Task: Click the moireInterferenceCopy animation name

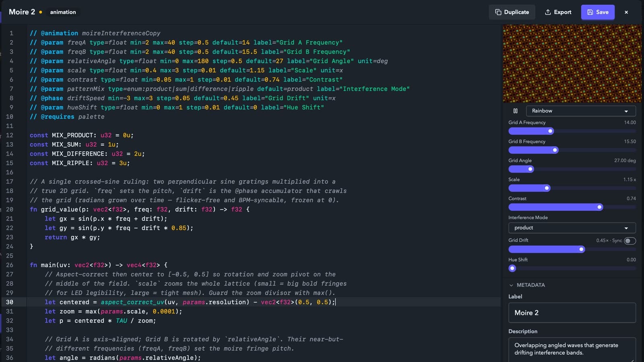Action: coord(121,33)
